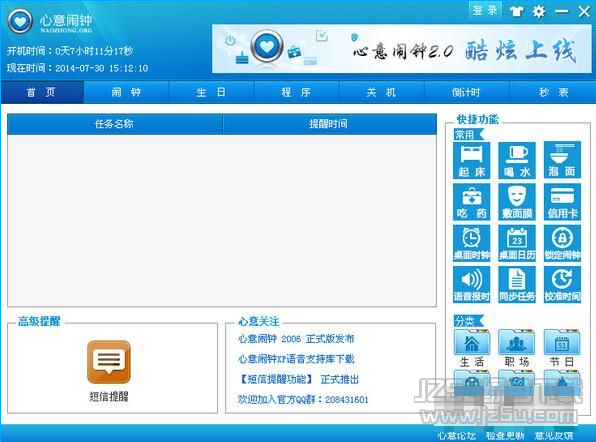Screen dimensions: 596x442
Task: Open link 心意闹钟 2006 正式版发布
Action: 296,339
